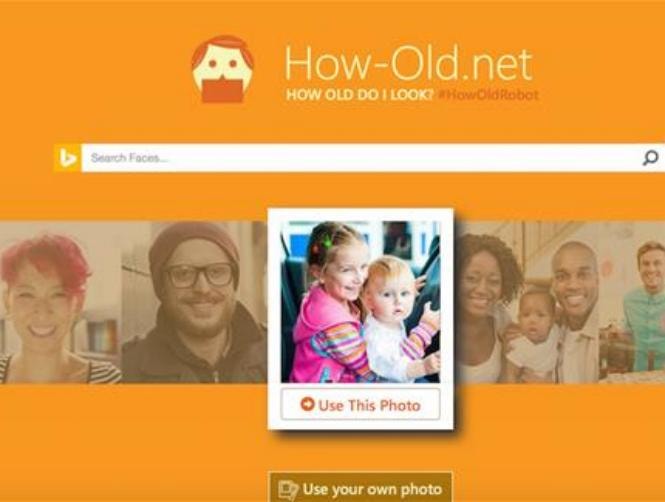The width and height of the screenshot is (665, 502).
Task: Select Use This Photo button
Action: (x=360, y=404)
